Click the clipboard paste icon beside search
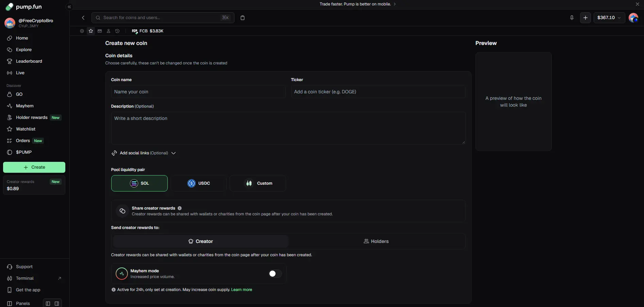The image size is (644, 307). (x=243, y=18)
